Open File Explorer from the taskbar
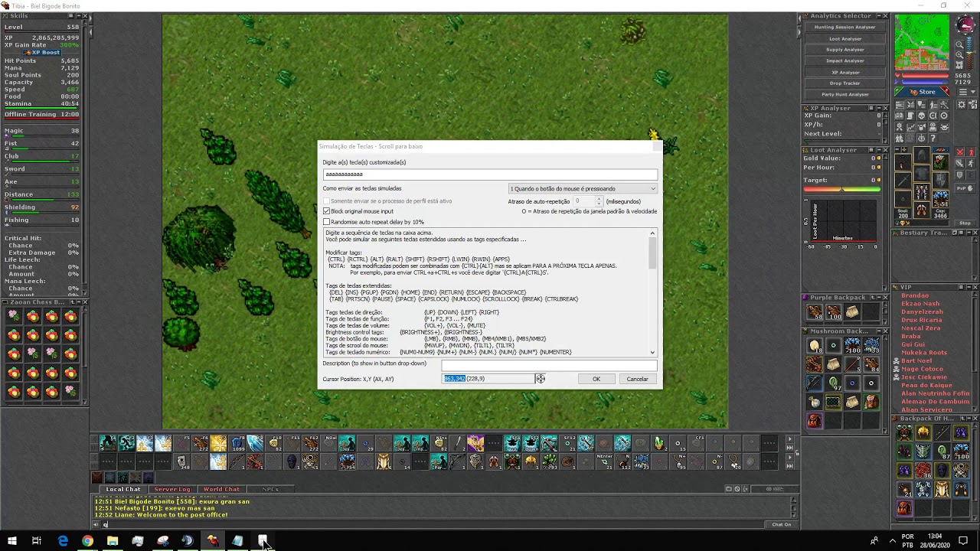This screenshot has height=551, width=980. [x=113, y=541]
